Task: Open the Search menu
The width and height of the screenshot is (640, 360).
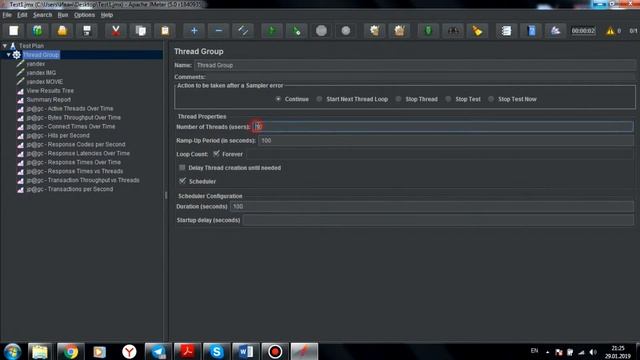Action: coord(42,15)
